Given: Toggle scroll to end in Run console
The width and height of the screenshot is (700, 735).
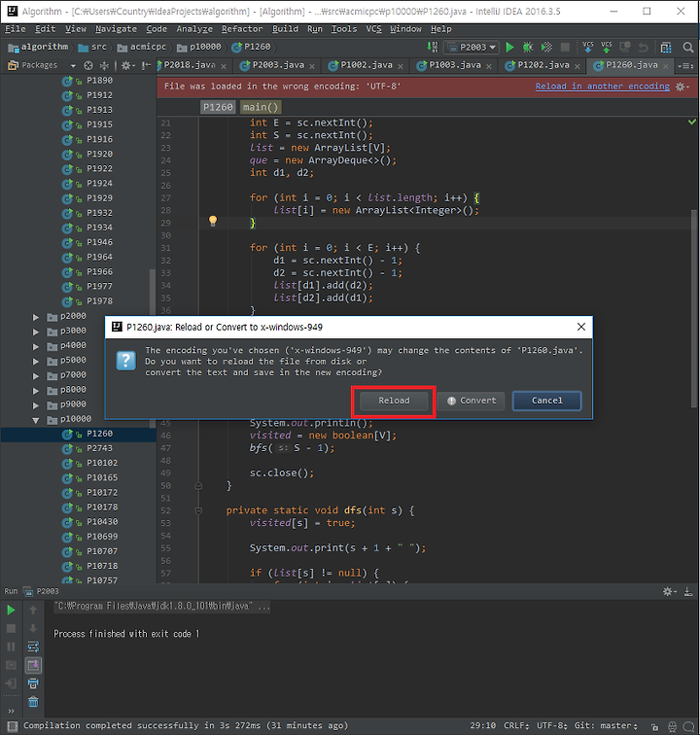Looking at the screenshot, I should 33,665.
